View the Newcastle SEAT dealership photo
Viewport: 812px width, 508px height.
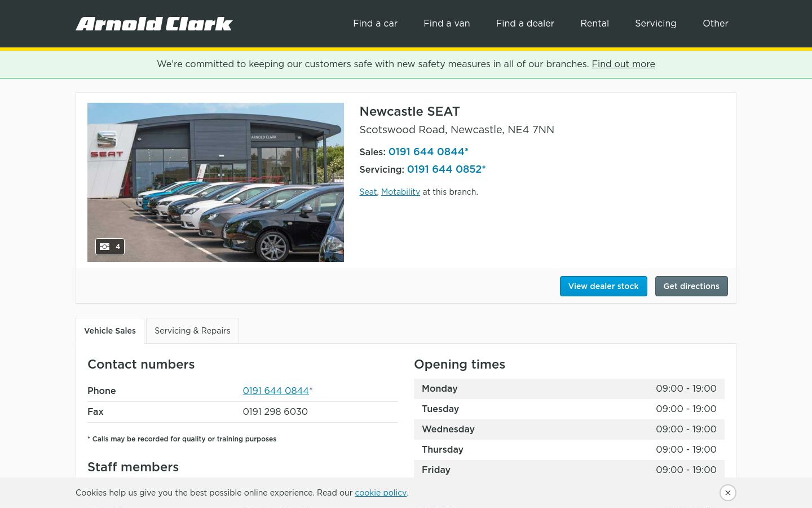pyautogui.click(x=215, y=182)
